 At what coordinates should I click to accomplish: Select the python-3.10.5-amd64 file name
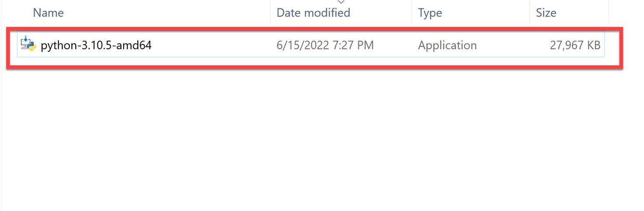click(x=96, y=45)
